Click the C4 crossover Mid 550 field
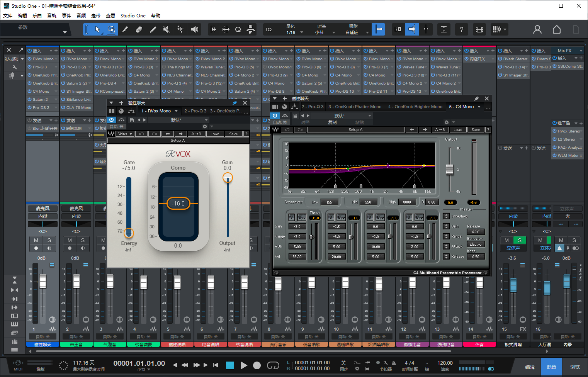This screenshot has width=588, height=377. coord(368,202)
